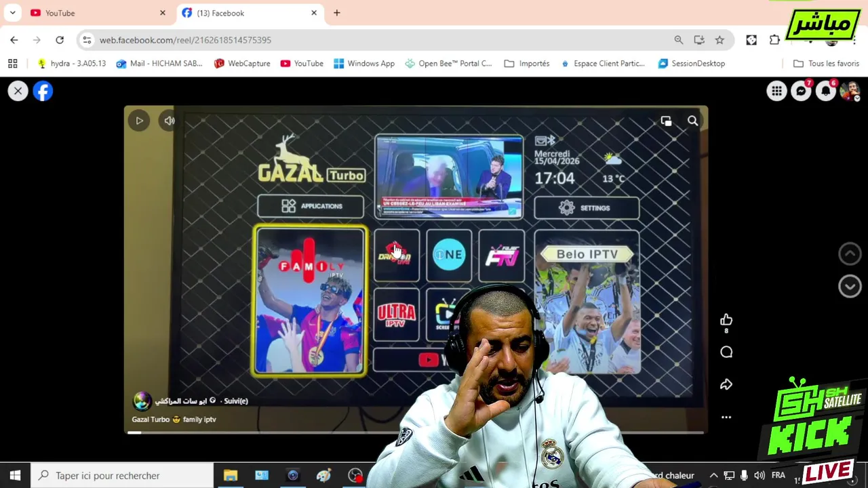Seek along the reel progress bar
Screen dimensions: 868x488
coord(416,432)
